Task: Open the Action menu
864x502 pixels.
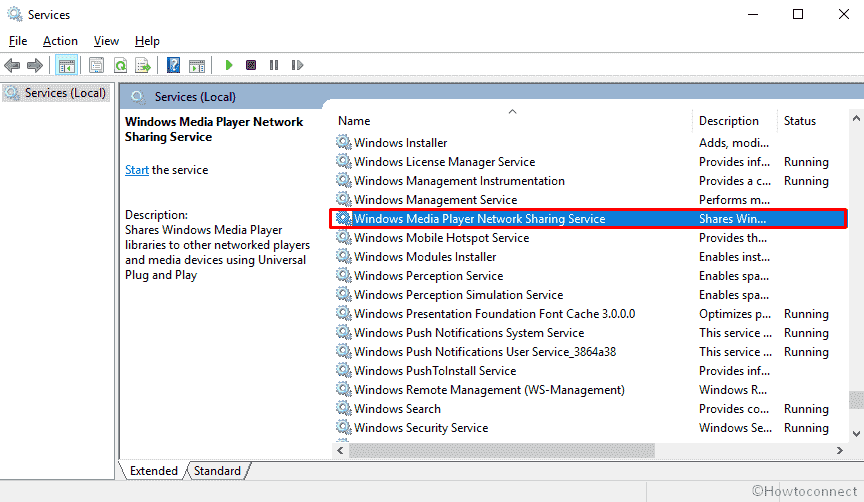Action: pos(60,41)
